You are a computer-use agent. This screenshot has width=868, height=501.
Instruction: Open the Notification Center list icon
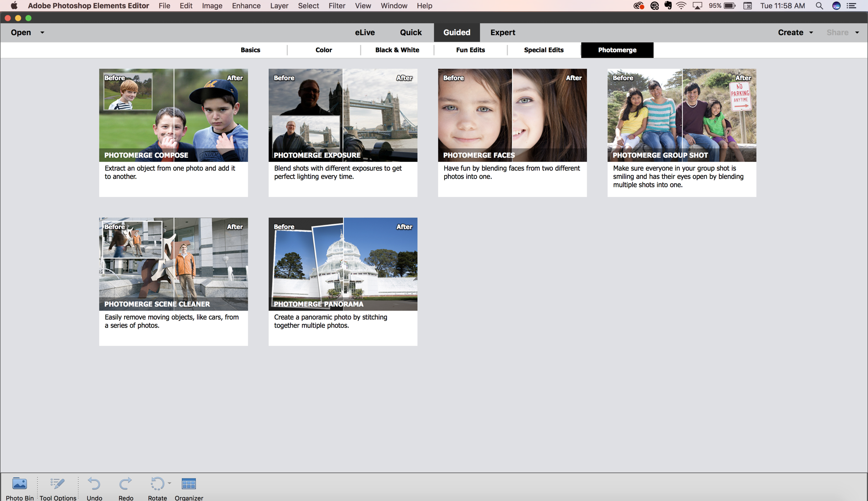852,6
